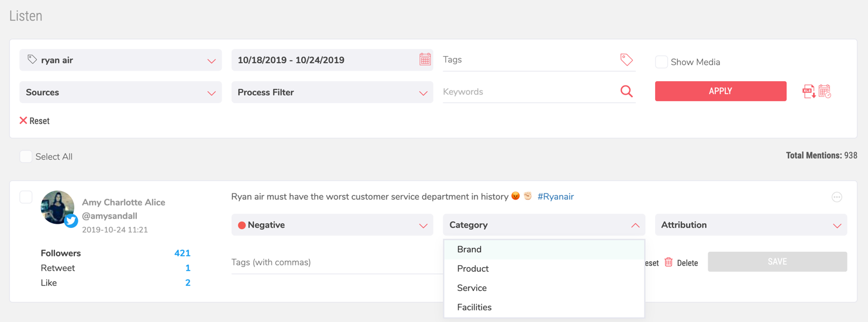Click the Twitter badge on Amy's avatar
This screenshot has height=322, width=868.
(71, 221)
